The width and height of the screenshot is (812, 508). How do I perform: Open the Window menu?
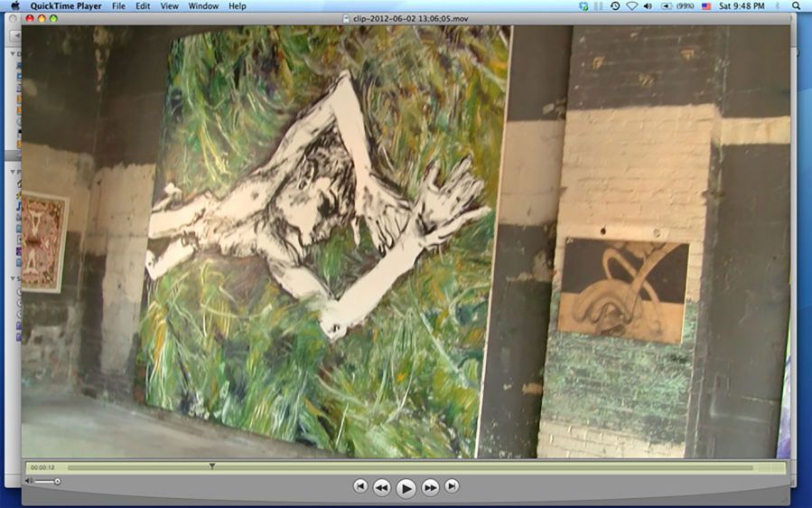point(203,6)
